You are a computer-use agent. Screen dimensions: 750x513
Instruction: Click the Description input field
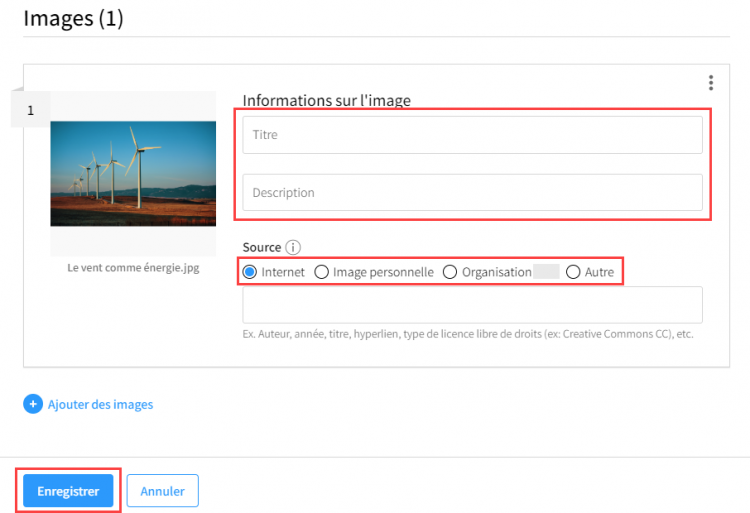point(472,193)
